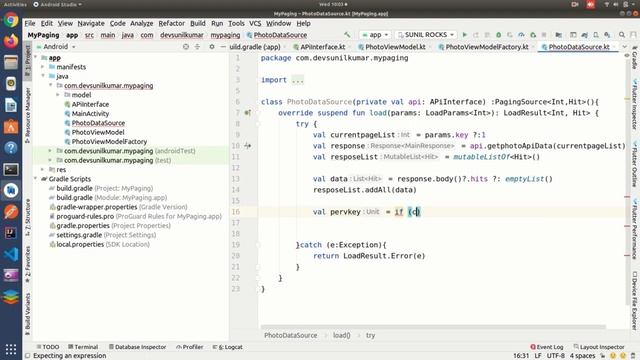Hide the Project panel minus icon

[223, 47]
